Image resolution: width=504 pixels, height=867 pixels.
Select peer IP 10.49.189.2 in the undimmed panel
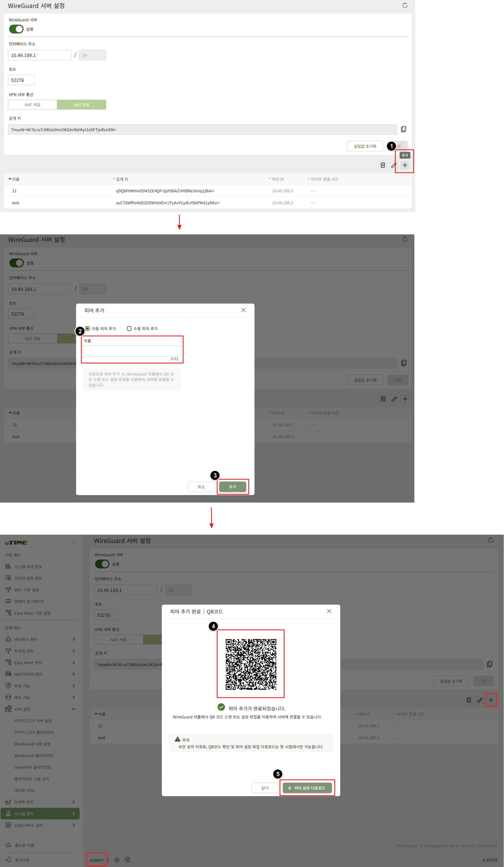(x=282, y=191)
